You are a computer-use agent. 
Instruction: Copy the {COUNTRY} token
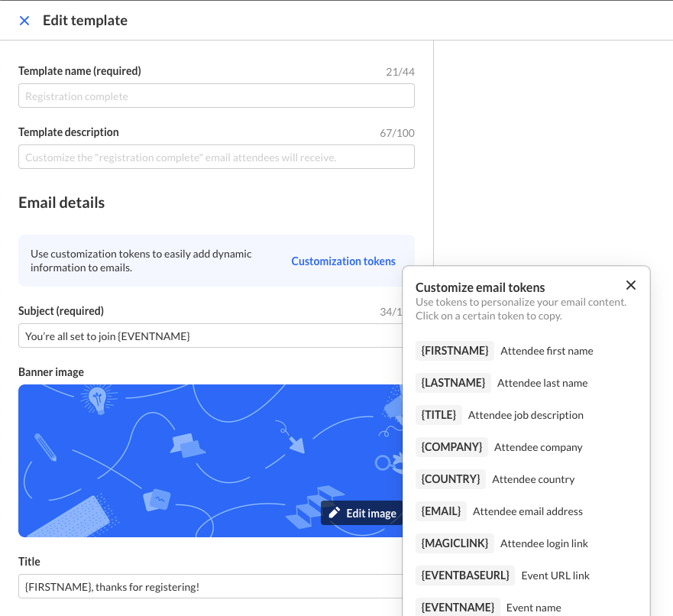point(450,479)
